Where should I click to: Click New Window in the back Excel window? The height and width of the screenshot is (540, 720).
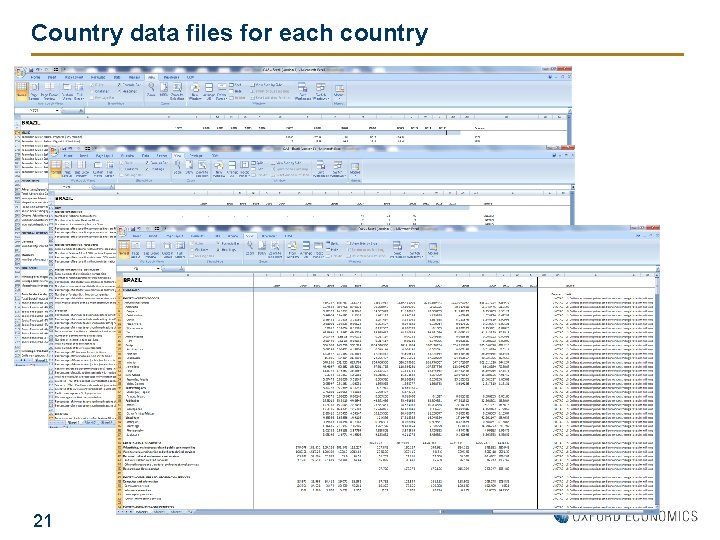point(195,91)
